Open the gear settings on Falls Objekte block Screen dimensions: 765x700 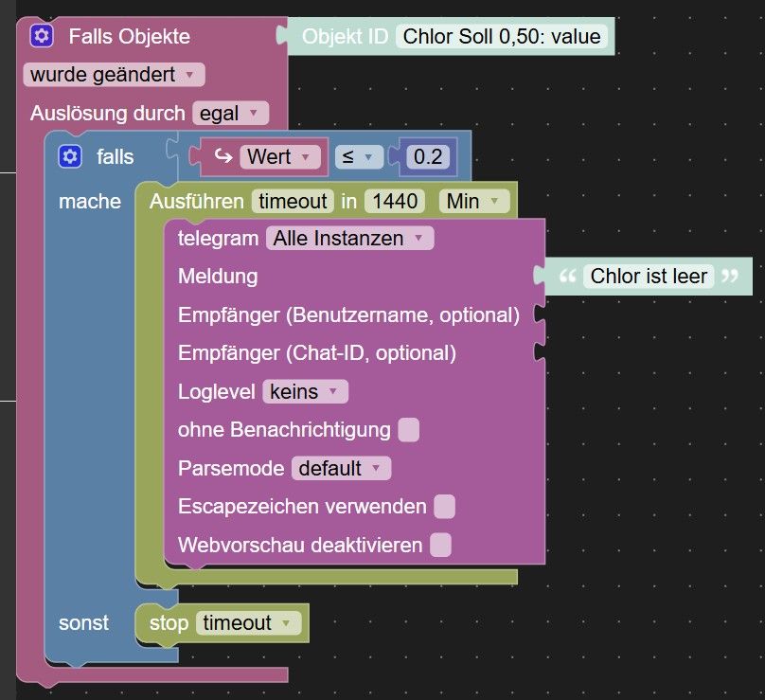click(42, 36)
